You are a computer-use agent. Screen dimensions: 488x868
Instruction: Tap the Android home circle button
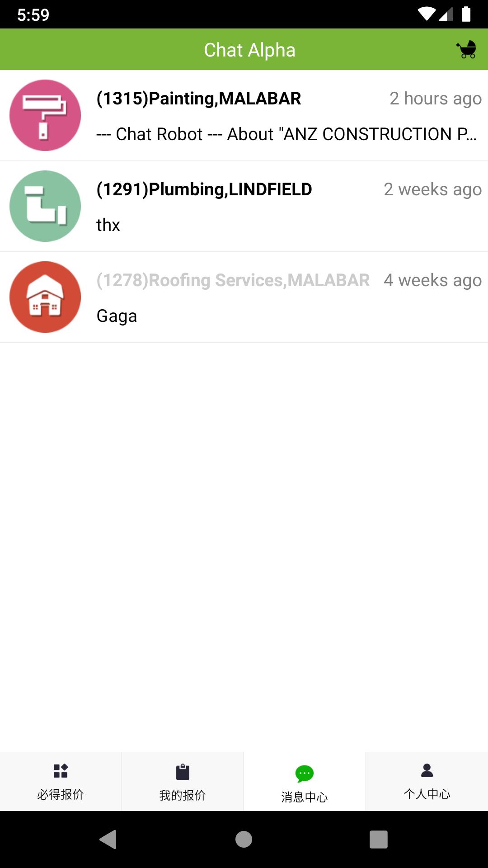pyautogui.click(x=244, y=840)
